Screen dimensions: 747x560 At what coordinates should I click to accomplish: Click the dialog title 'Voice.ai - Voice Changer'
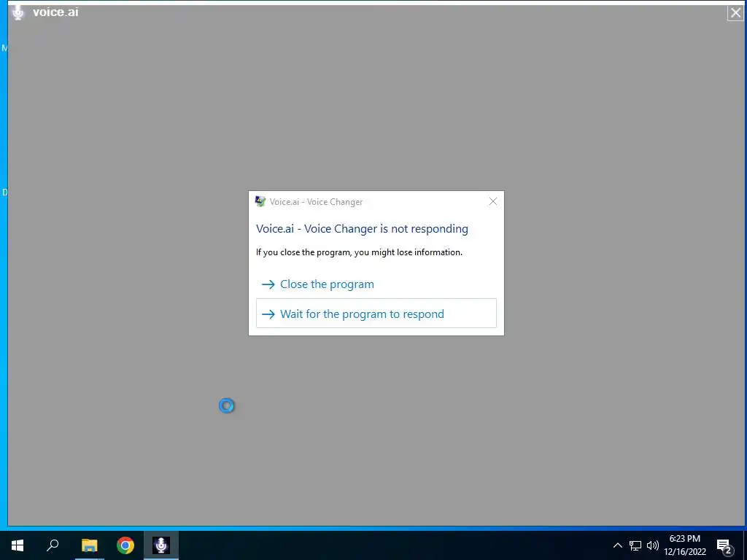coord(317,202)
